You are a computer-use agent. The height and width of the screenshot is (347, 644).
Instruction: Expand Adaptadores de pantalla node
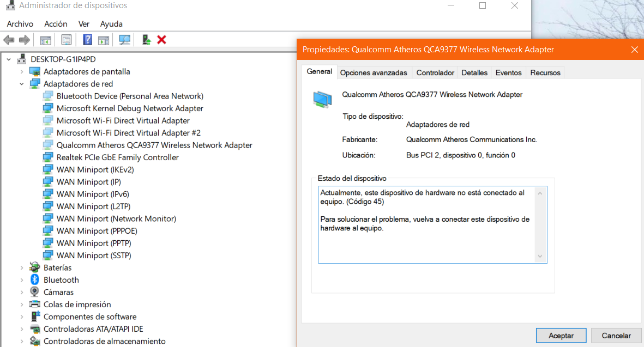22,72
